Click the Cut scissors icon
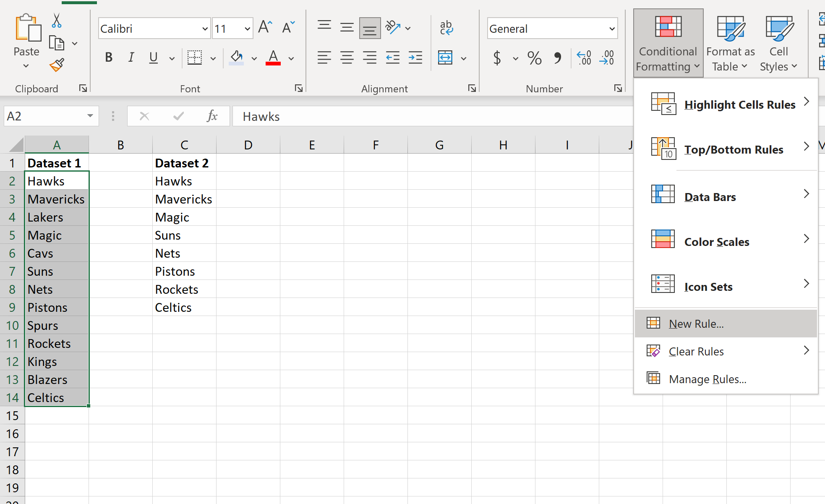 [57, 20]
